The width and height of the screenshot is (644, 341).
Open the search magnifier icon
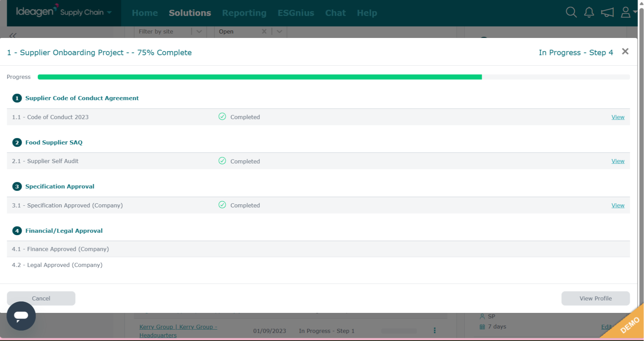coord(571,12)
